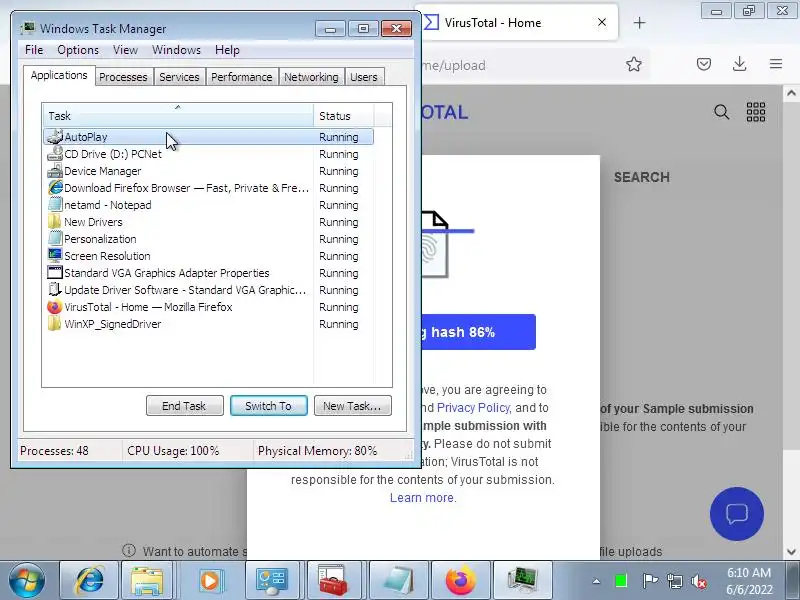Open Windows Explorer folder taskbar icon

(146, 580)
